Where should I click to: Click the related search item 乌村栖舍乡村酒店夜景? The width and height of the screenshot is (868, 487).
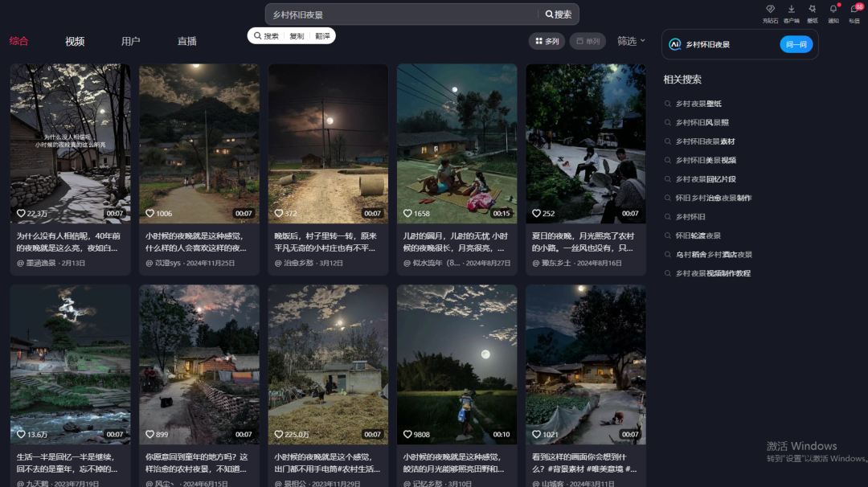714,254
